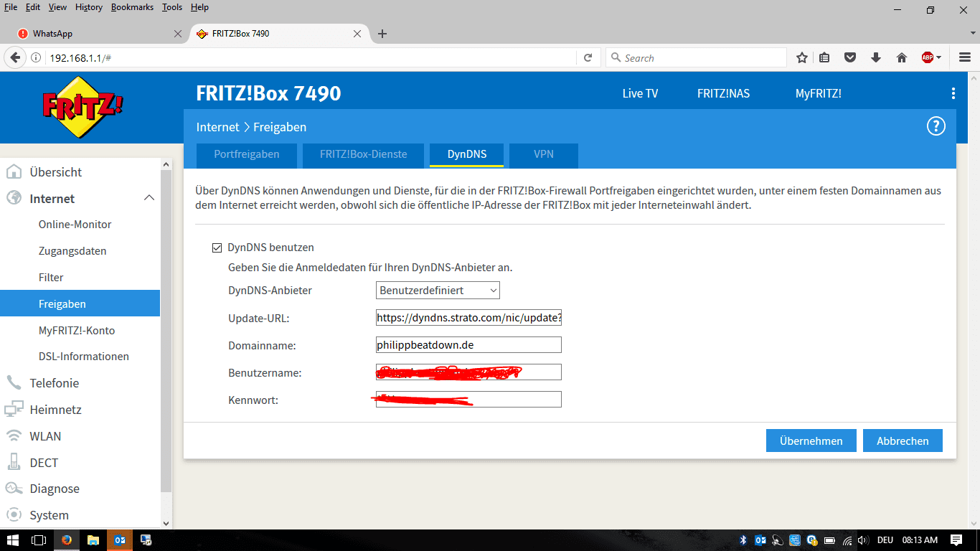Open the Bookmarks menu
This screenshot has width=980, height=551.
132,7
